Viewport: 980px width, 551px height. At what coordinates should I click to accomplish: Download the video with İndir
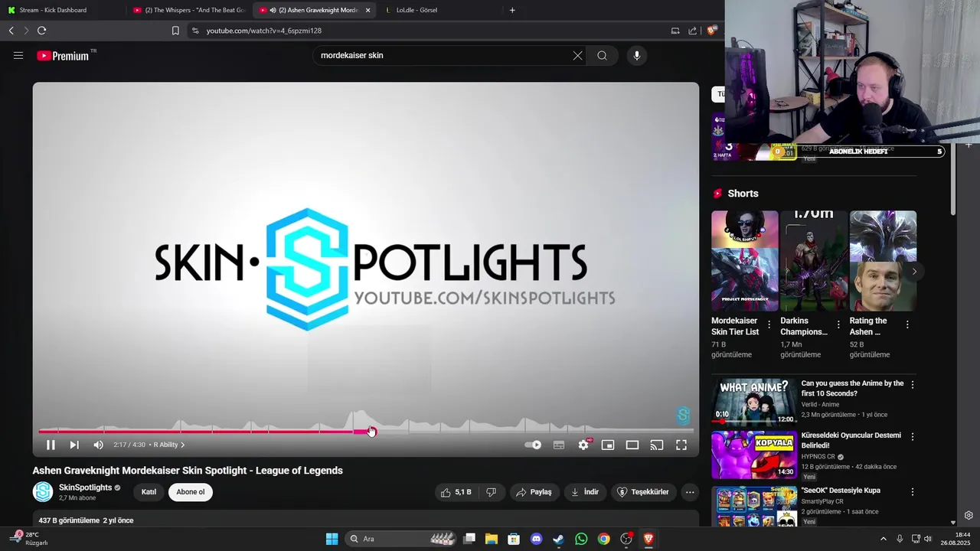[x=585, y=492]
